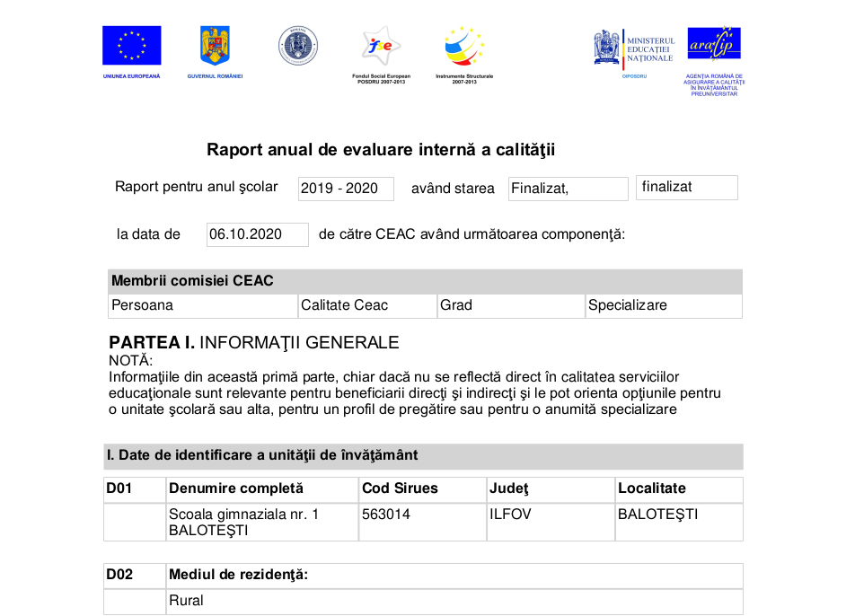
Task: Click the Instrumente Structurale 2007-2013 logo
Action: 464,47
